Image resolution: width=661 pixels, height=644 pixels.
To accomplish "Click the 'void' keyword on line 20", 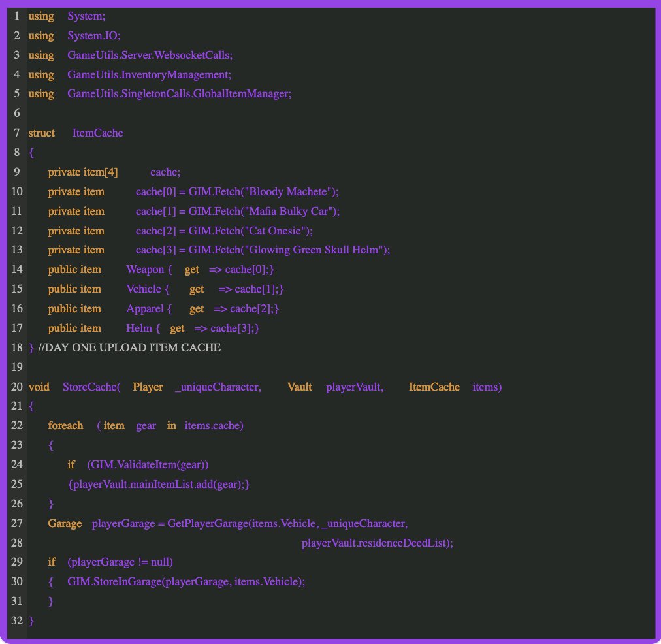I will [x=39, y=387].
